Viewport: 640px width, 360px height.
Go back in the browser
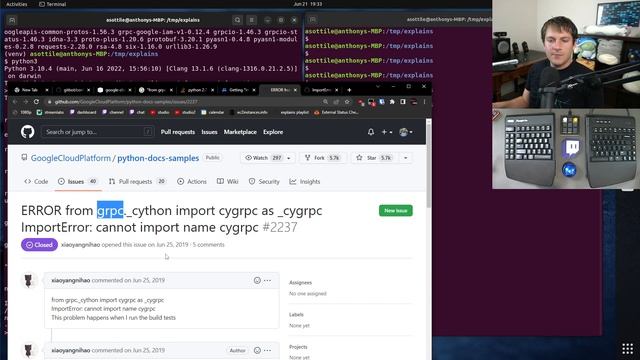[15, 102]
